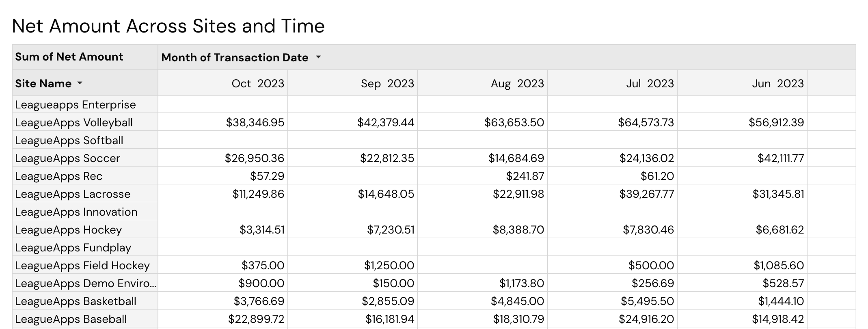Select the Aug 2023 column header
Screen dimensions: 868x329
(x=517, y=83)
